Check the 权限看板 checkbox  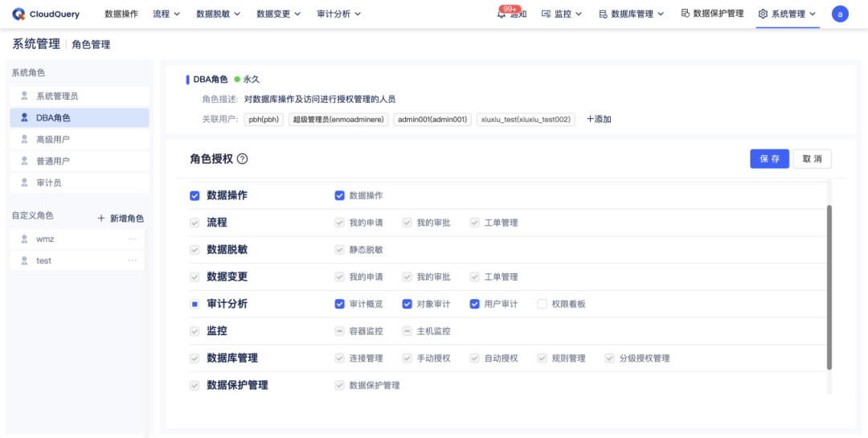coord(542,304)
